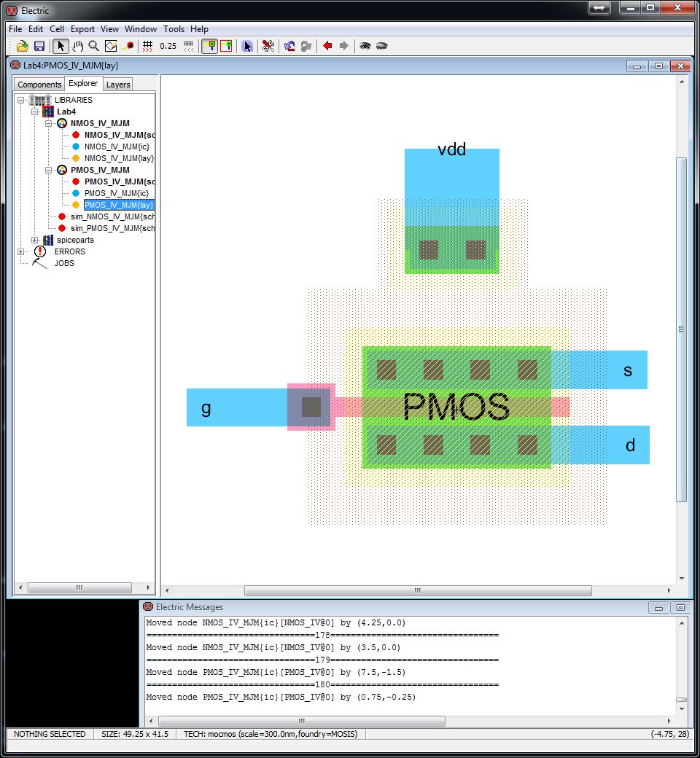Open Preferences using the tools/wrench icon
The width and height of the screenshot is (700, 758).
point(267,45)
